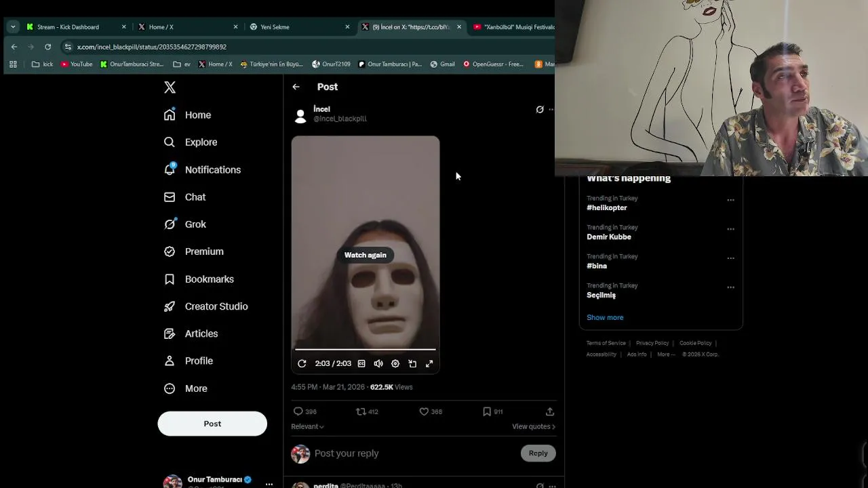Open Premium page
This screenshot has width=868, height=488.
pos(194,251)
